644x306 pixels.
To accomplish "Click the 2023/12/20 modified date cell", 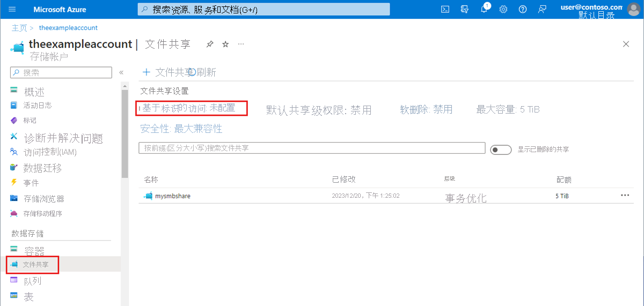I will 366,196.
